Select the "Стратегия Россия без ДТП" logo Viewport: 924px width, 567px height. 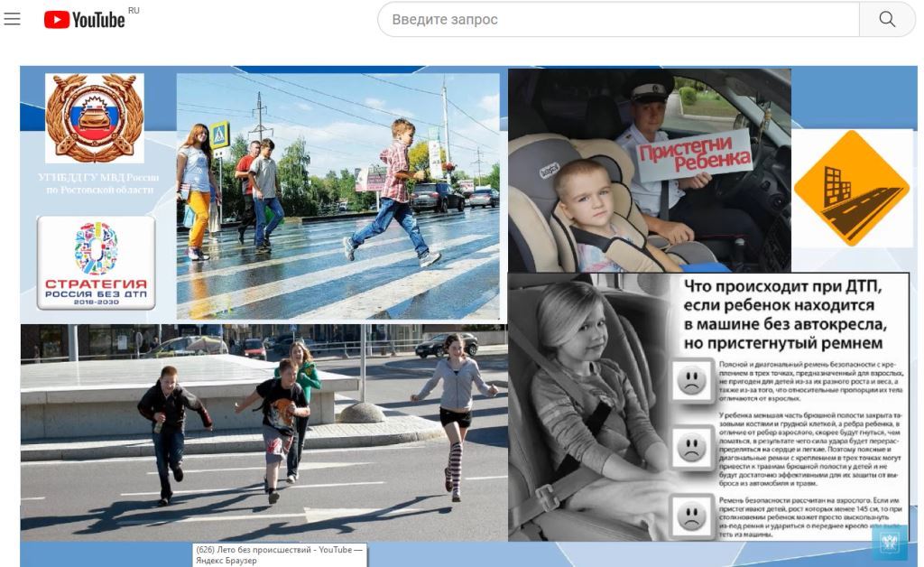(97, 263)
